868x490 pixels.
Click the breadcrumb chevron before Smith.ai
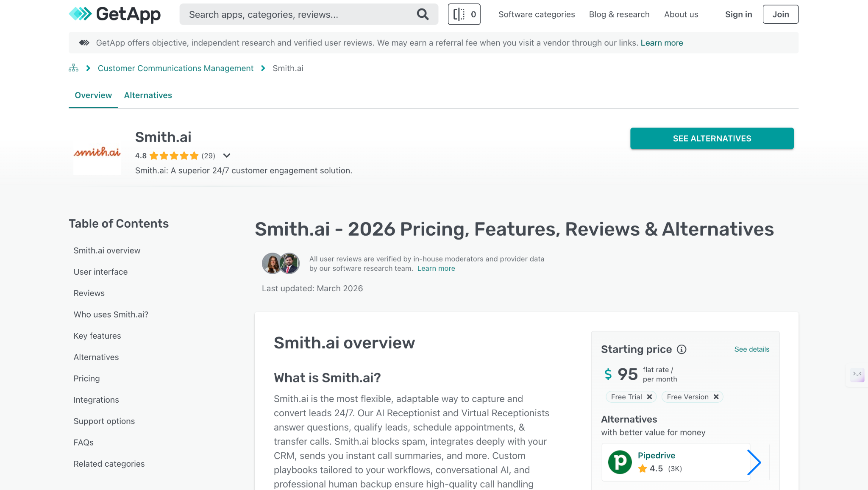[263, 68]
